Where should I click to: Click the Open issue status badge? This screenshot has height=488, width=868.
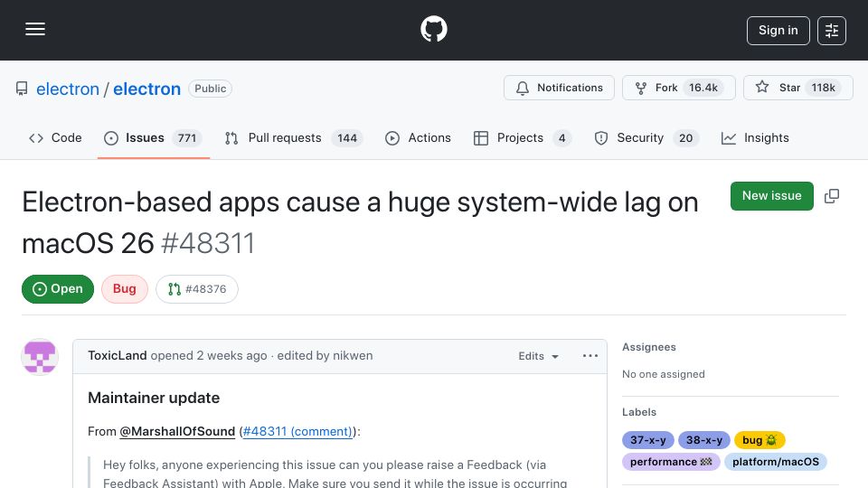pyautogui.click(x=58, y=289)
